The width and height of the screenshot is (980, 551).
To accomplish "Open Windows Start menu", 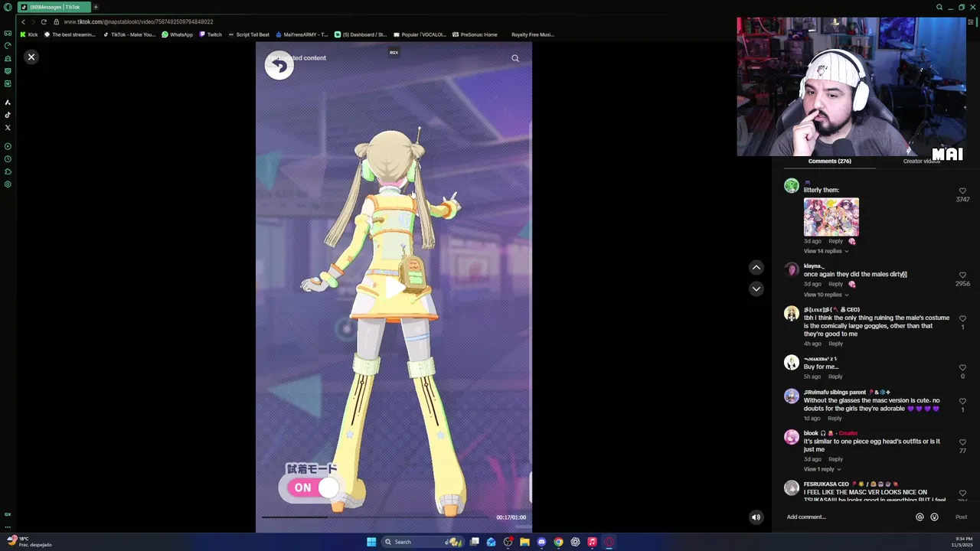I will tap(371, 542).
